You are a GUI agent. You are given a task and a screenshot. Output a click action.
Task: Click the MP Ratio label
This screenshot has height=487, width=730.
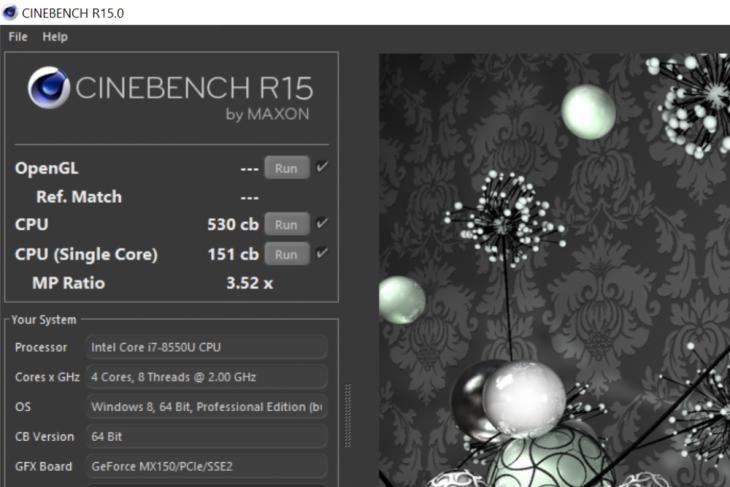(x=68, y=283)
